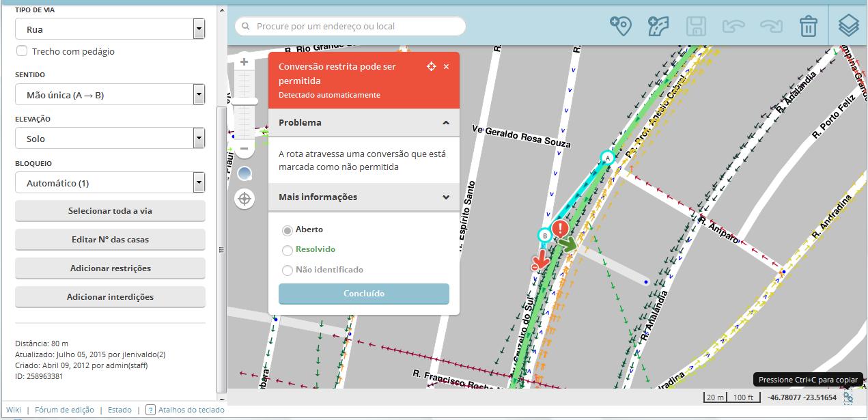
Task: Open the Sentido Mão única dropdown
Action: tap(110, 95)
